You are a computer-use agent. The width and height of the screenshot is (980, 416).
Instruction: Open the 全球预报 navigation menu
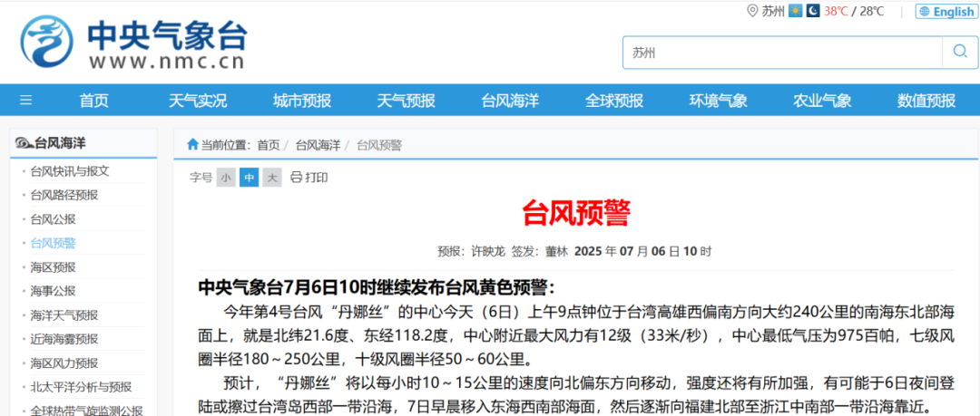click(x=614, y=101)
